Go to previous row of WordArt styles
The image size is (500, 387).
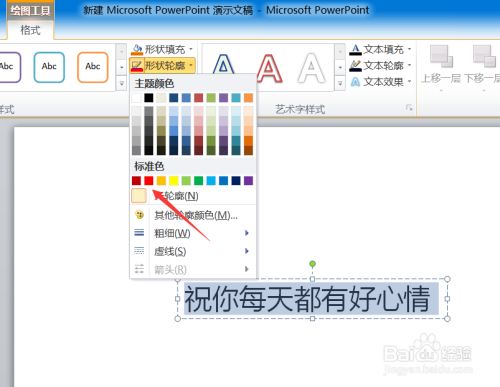click(340, 52)
